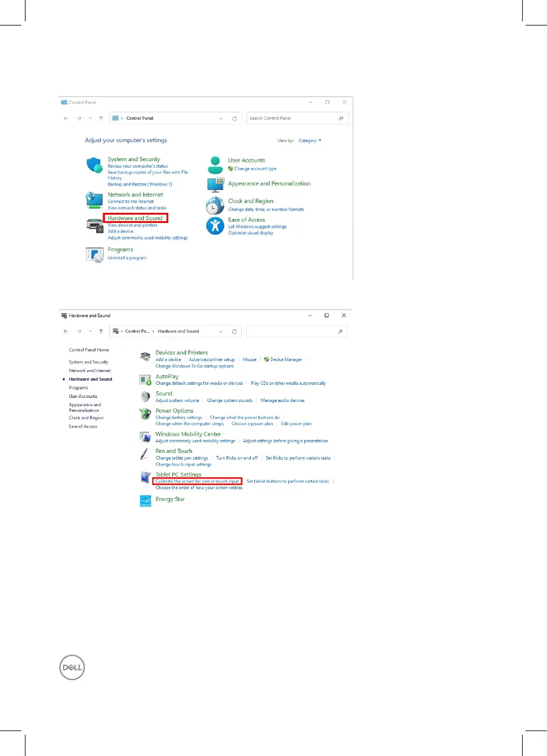Click 'Turn flicks on and off' link
Screen dimensions: 547x756
click(x=237, y=458)
